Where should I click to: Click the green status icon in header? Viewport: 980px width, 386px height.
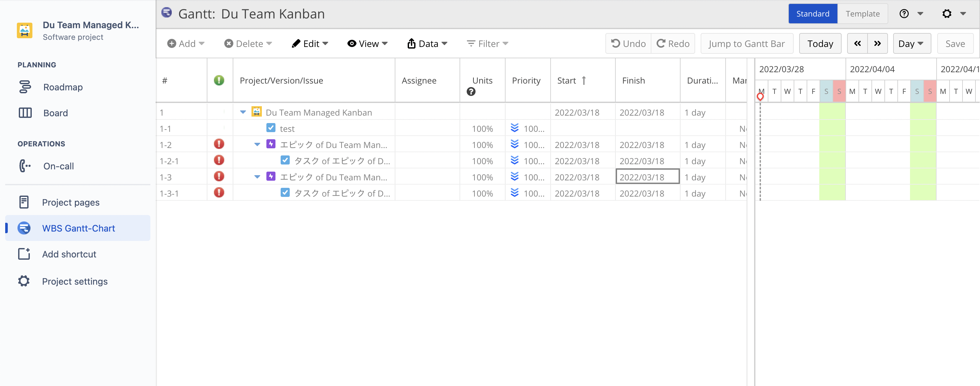click(219, 80)
